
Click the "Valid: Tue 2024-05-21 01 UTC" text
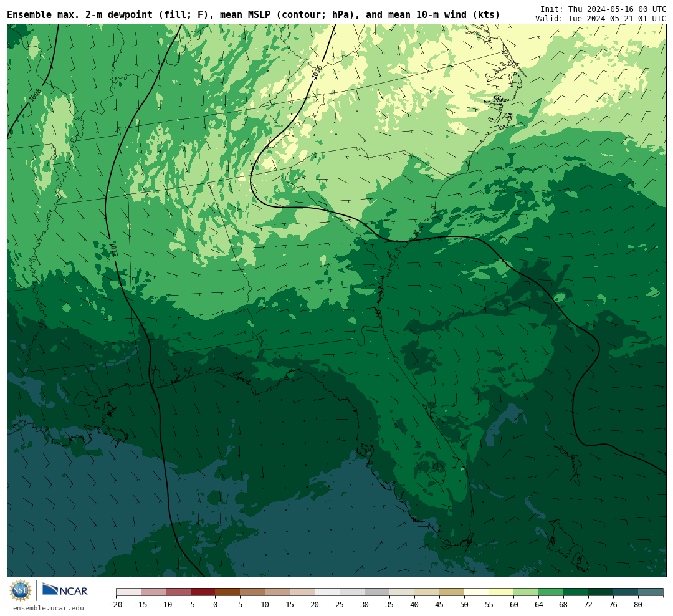601,19
